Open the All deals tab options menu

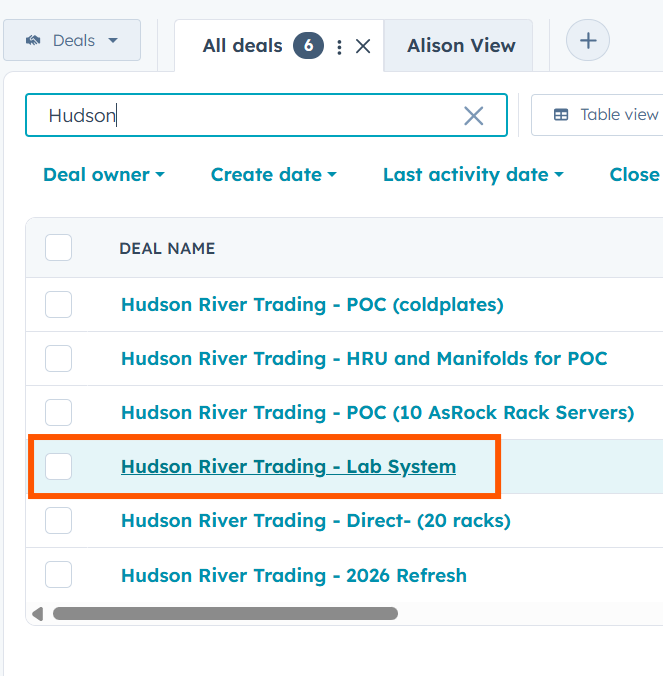339,46
